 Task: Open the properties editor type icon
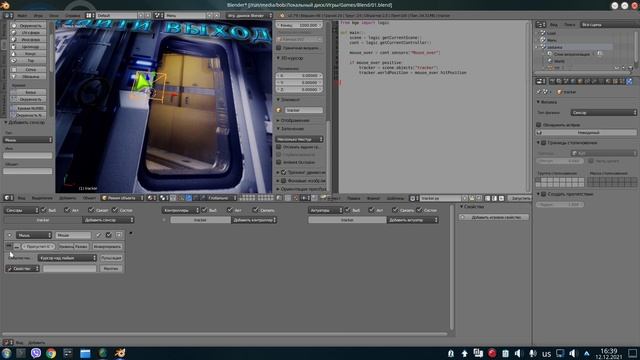click(540, 81)
